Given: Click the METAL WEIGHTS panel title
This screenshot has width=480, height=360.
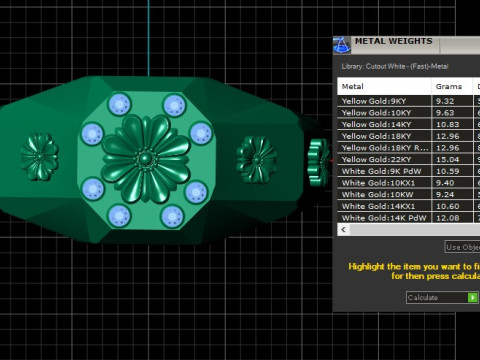Looking at the screenshot, I should pos(393,41).
